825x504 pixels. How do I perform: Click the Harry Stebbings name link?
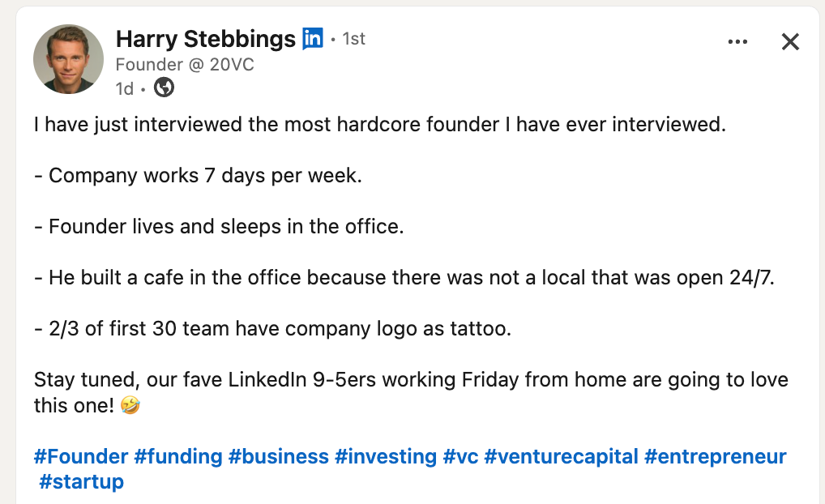pyautogui.click(x=205, y=39)
